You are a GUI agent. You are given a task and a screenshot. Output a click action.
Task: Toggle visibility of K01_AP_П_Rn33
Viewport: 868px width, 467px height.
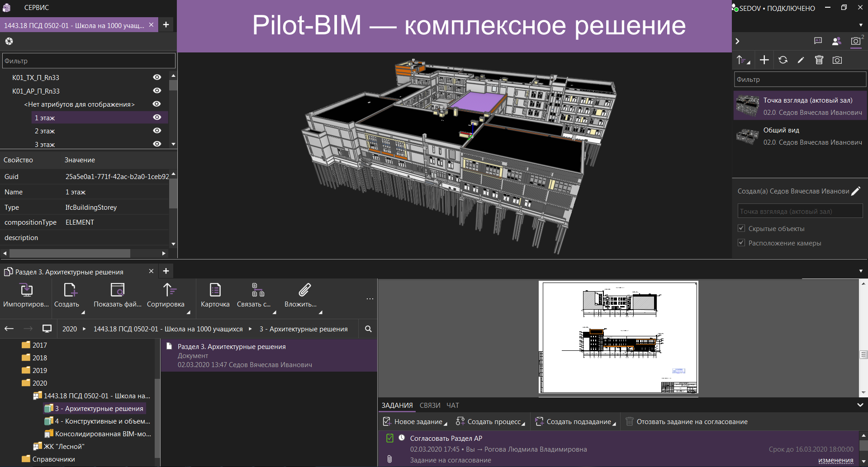(x=157, y=90)
